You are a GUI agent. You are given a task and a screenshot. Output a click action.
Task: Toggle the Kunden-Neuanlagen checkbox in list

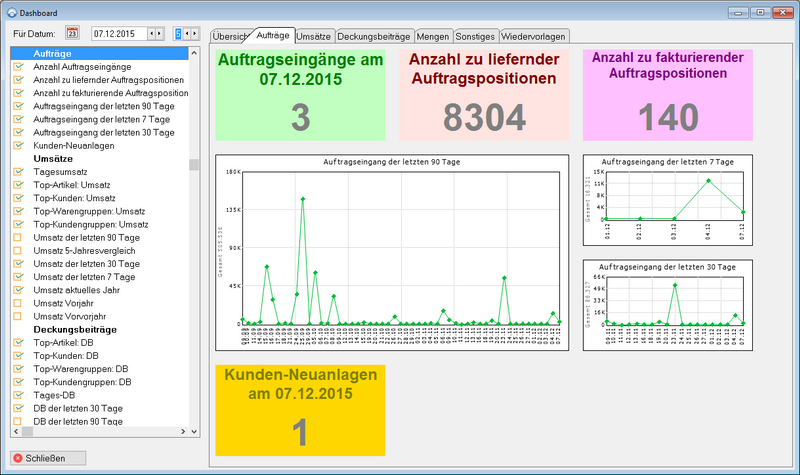18,145
